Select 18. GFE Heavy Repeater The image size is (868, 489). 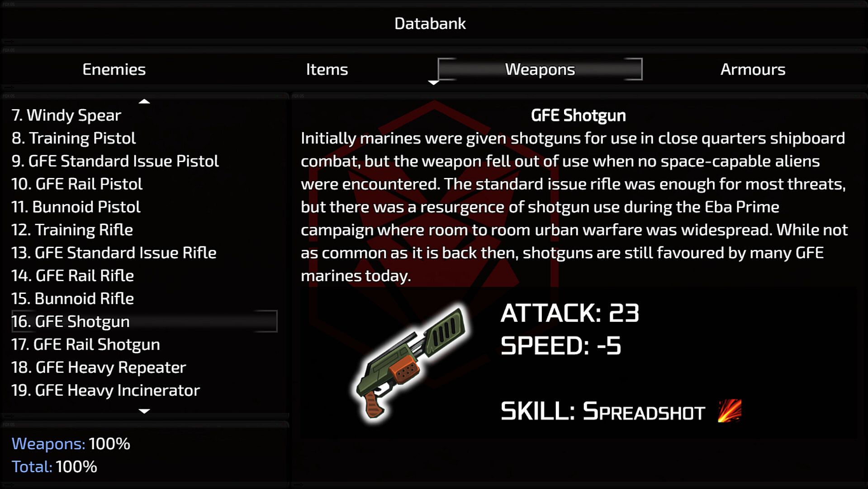(x=99, y=367)
